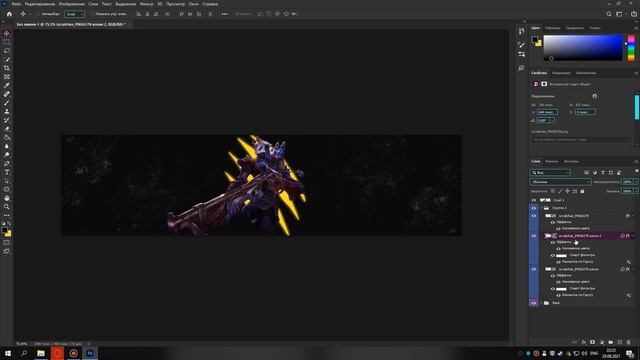Image resolution: width=640 pixels, height=360 pixels.
Task: Select the Lasso tool
Action: coord(7,51)
